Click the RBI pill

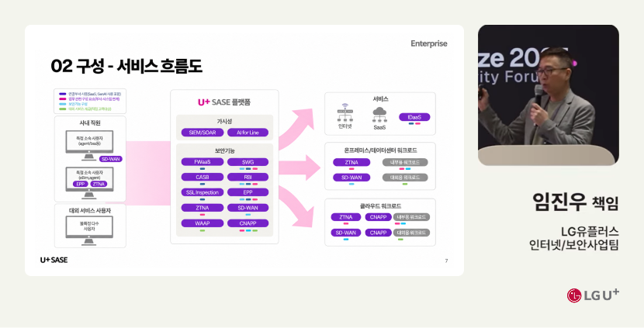click(x=248, y=177)
